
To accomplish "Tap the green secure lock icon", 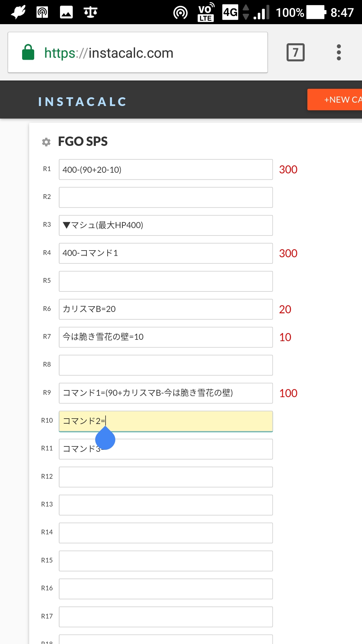I will point(28,52).
